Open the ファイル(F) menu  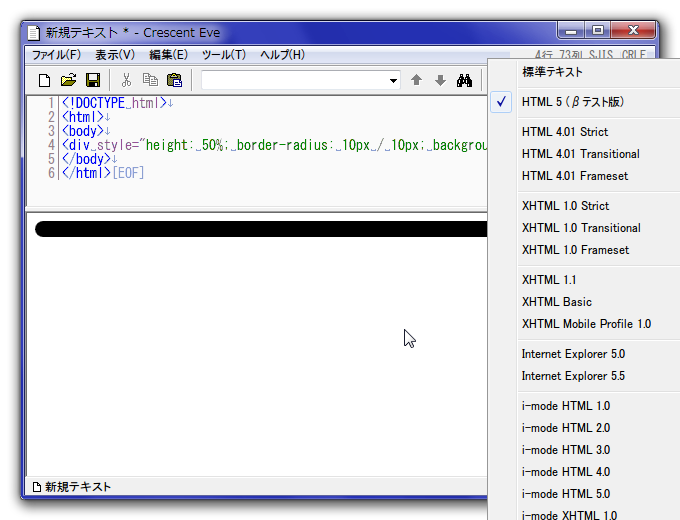(x=56, y=55)
